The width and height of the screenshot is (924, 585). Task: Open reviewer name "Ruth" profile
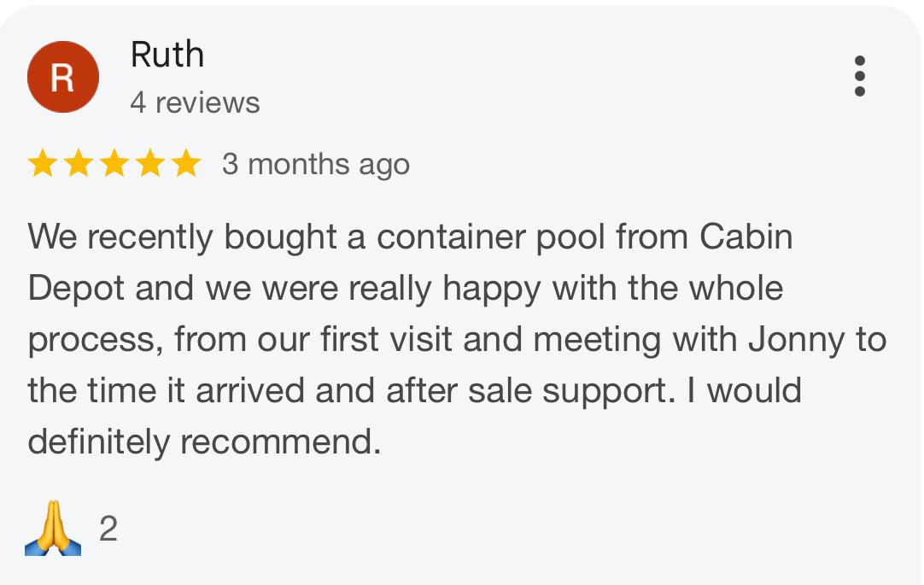click(x=167, y=56)
